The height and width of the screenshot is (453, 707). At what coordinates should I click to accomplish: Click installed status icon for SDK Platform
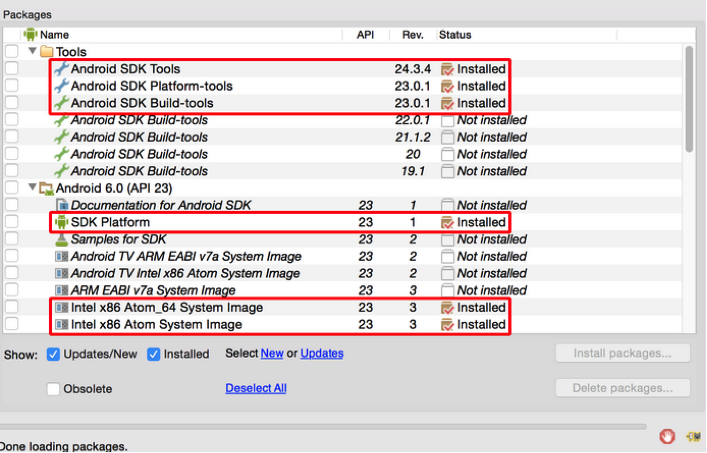click(x=447, y=222)
